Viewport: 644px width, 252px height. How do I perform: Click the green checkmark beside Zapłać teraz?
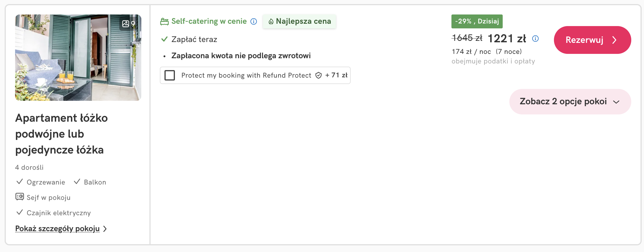164,39
